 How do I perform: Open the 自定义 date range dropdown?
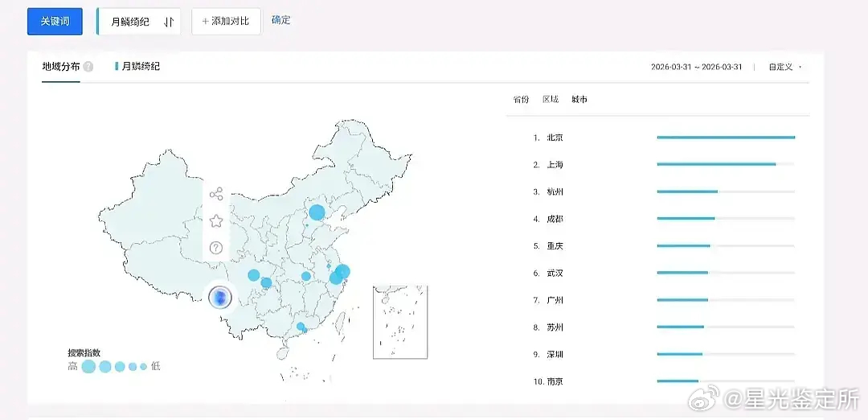click(x=784, y=67)
